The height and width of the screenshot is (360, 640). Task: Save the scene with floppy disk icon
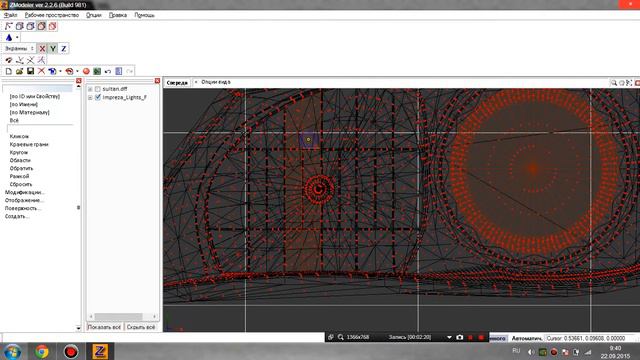[30, 71]
